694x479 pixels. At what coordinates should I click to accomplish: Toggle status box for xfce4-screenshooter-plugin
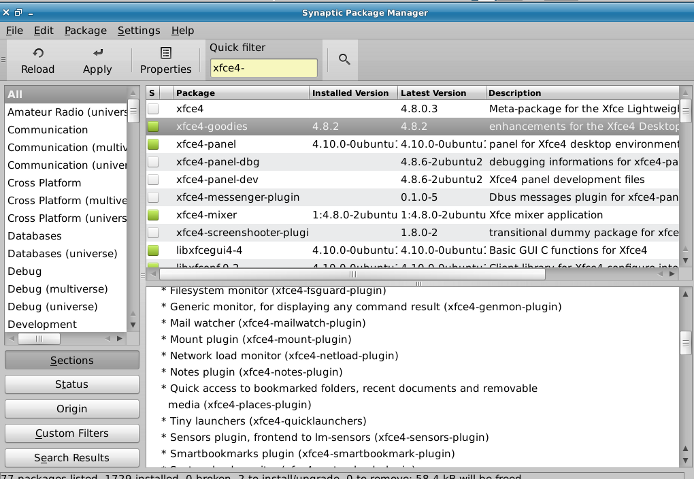153,232
